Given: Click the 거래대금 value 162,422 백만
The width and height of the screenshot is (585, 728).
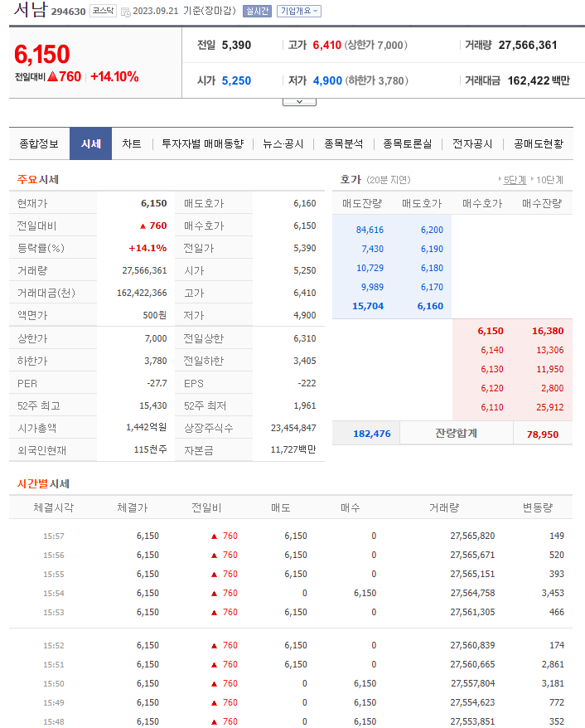Looking at the screenshot, I should click(538, 80).
